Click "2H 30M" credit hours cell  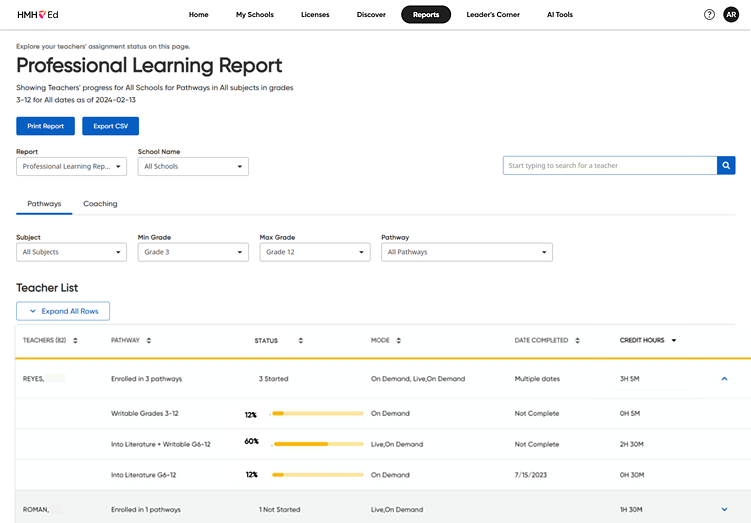click(632, 444)
